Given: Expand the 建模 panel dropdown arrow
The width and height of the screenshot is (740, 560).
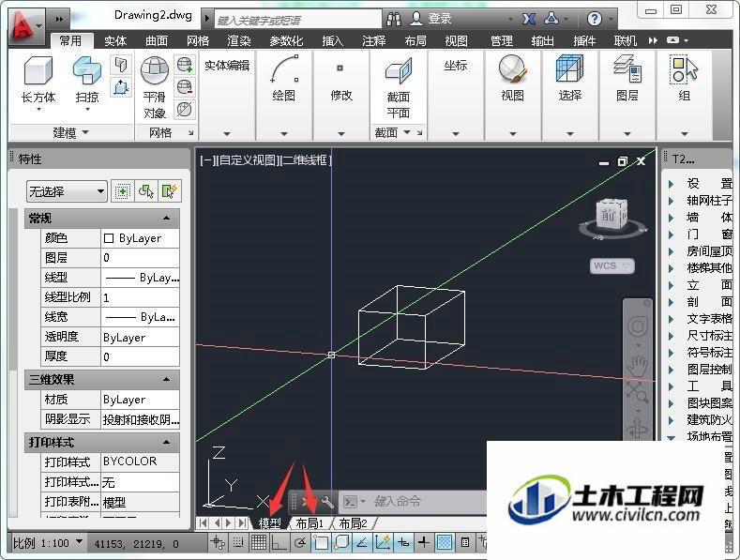Looking at the screenshot, I should [x=85, y=132].
